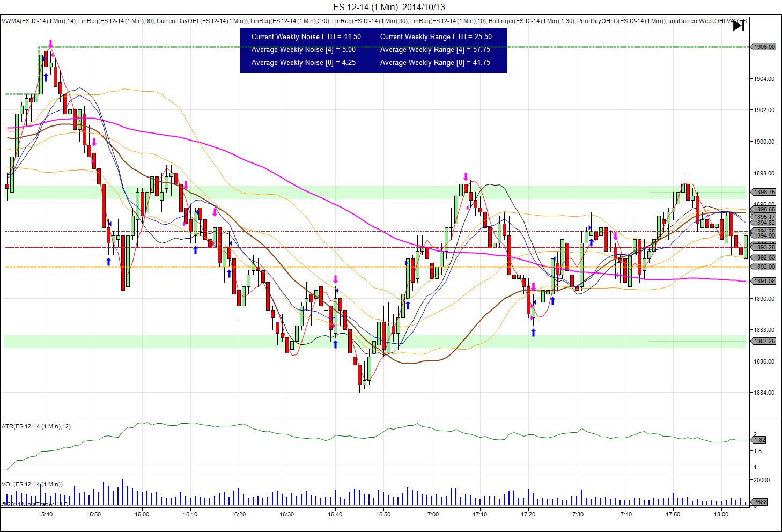Click the 1890.00 price axis label

click(x=764, y=298)
